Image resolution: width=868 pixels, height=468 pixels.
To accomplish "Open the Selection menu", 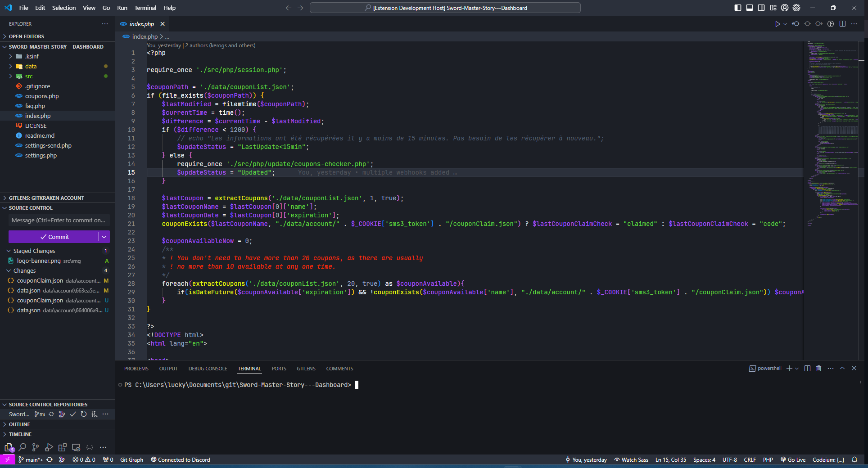I will click(64, 8).
